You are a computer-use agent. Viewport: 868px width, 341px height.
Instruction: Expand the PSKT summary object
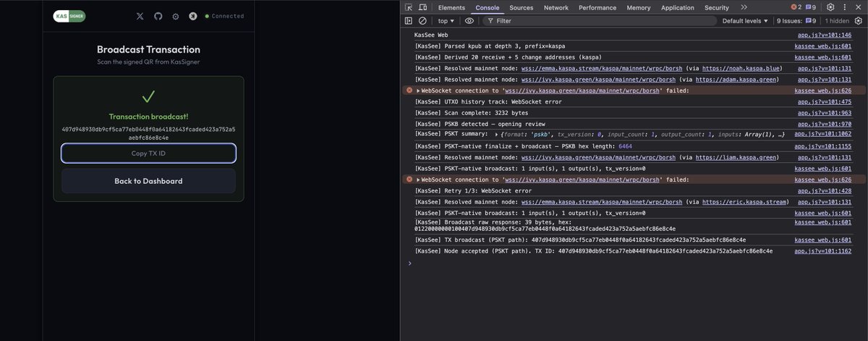coord(496,135)
